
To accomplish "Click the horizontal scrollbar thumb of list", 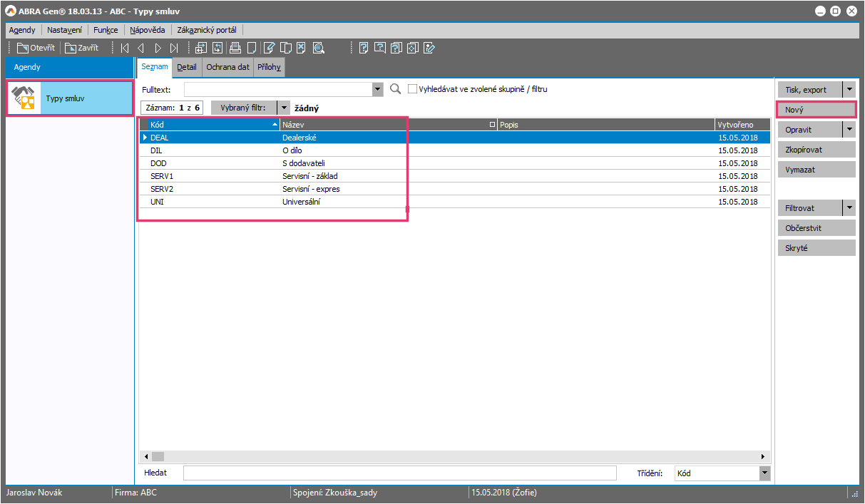I will (x=158, y=456).
